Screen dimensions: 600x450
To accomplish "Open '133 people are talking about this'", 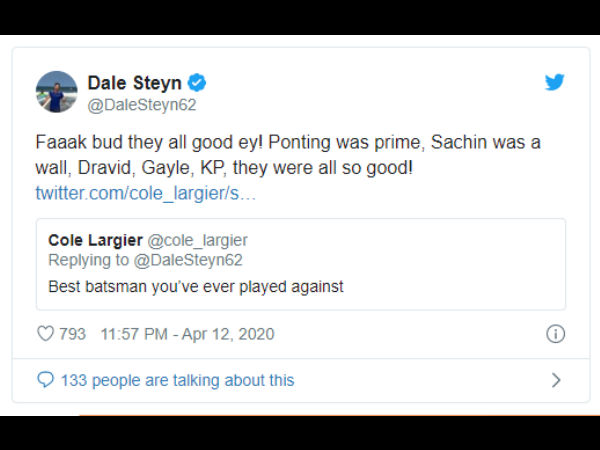I will click(x=177, y=380).
